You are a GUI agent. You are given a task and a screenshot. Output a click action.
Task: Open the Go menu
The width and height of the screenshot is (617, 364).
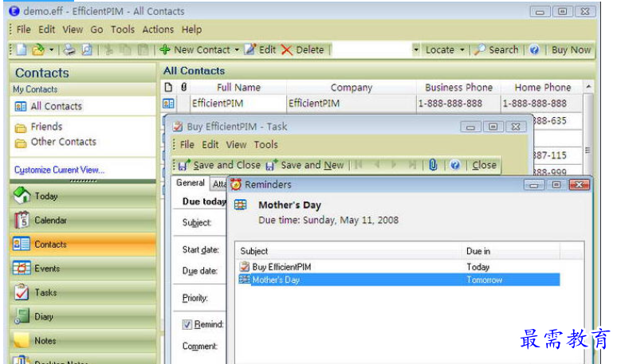tap(96, 29)
